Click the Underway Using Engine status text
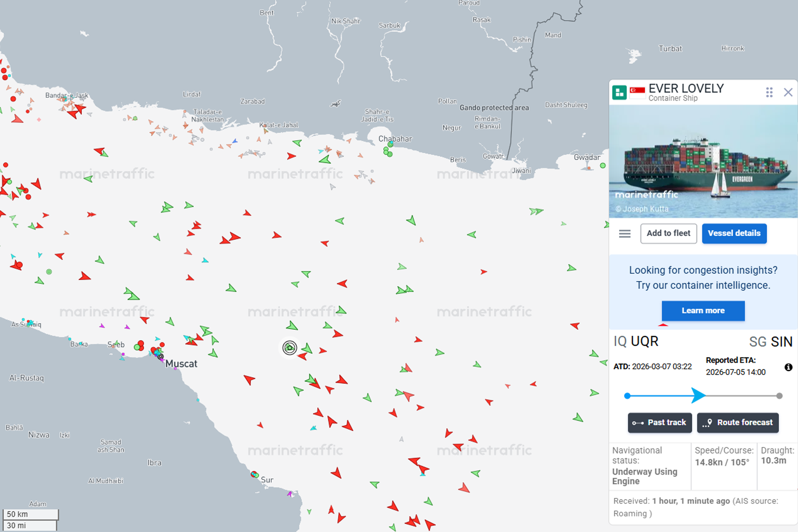The image size is (798, 532). [645, 476]
